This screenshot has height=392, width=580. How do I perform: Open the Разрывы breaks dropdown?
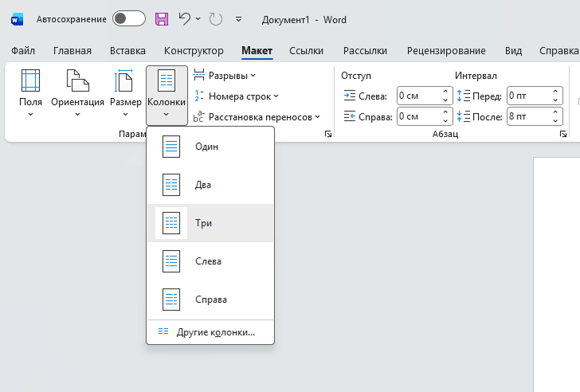pyautogui.click(x=225, y=76)
